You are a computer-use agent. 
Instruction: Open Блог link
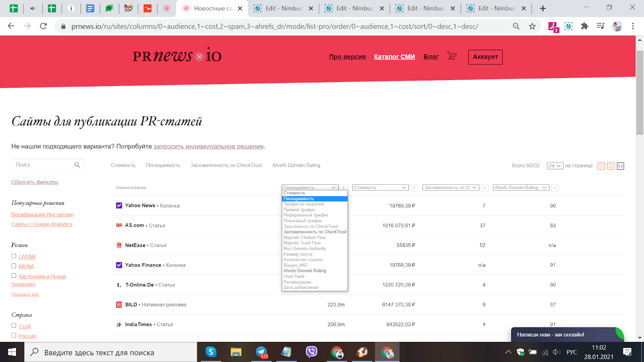[431, 57]
